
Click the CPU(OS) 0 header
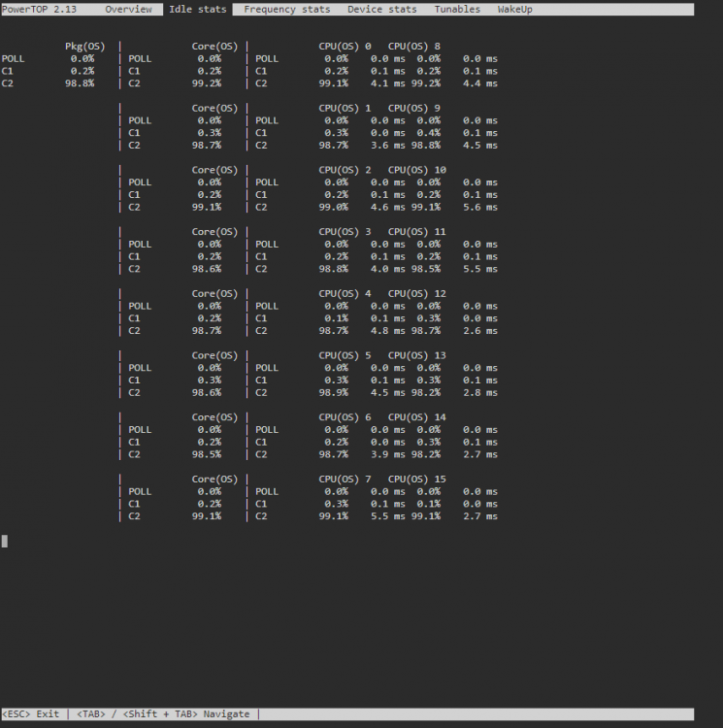345,47
